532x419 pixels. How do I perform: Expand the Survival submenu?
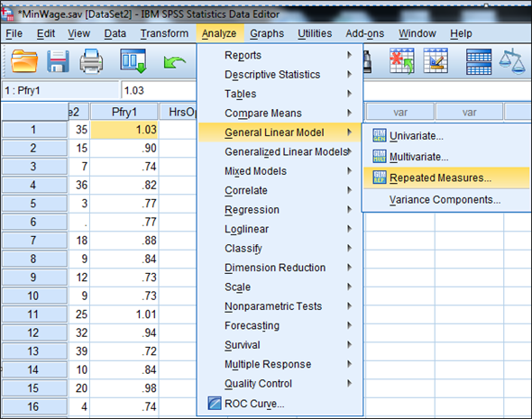[x=280, y=345]
